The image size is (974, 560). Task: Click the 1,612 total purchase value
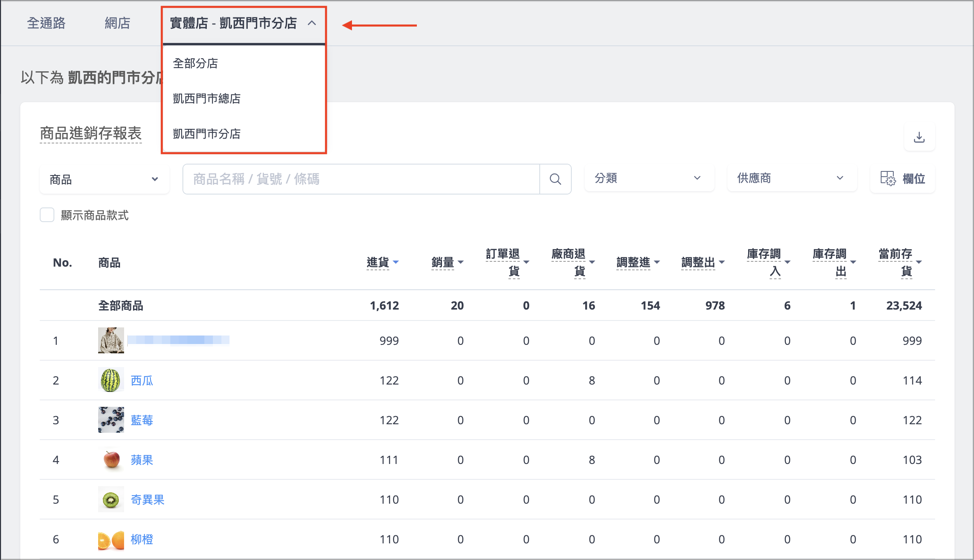click(x=384, y=306)
